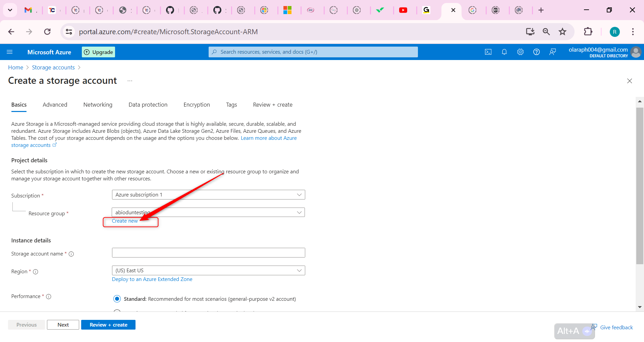This screenshot has height=342, width=644.
Task: Switch to the Gmail browser tab
Action: pos(28,10)
